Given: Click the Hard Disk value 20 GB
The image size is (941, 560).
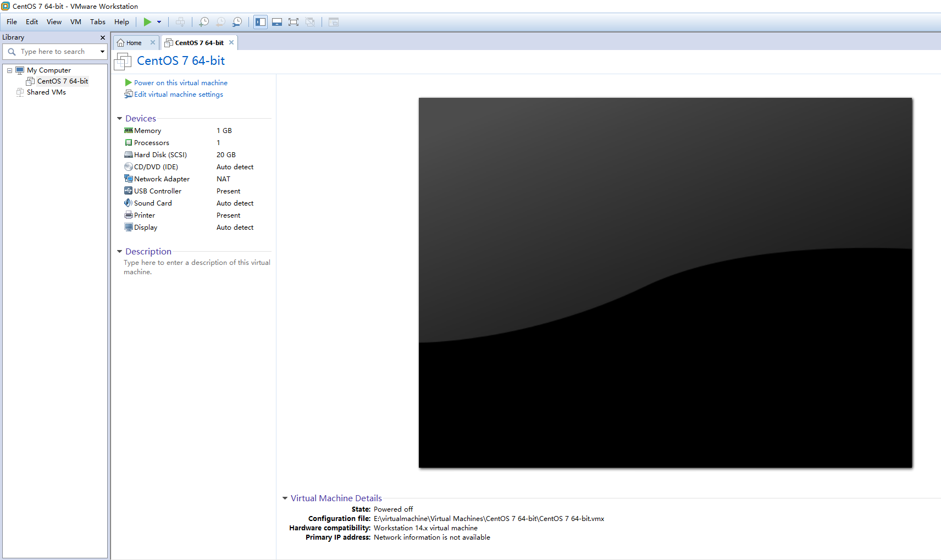Looking at the screenshot, I should (226, 155).
